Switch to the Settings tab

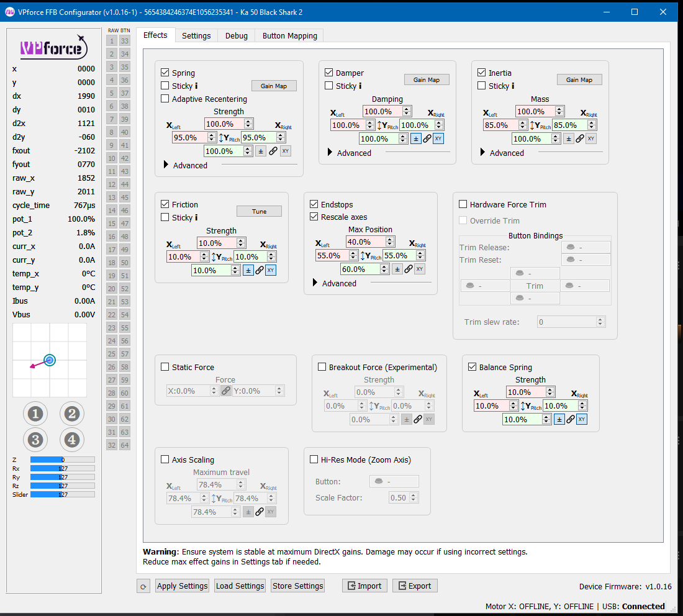point(196,36)
